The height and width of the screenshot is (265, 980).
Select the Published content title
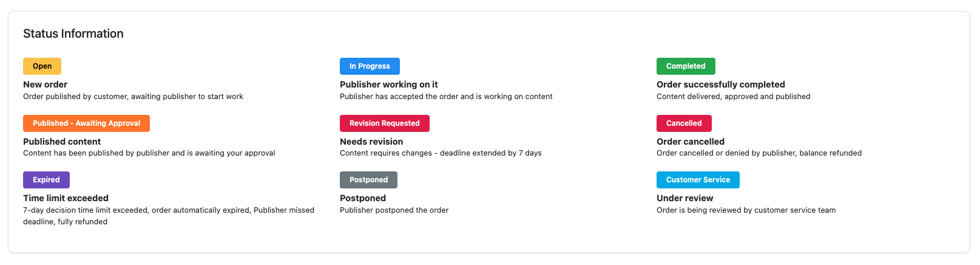coord(62,142)
